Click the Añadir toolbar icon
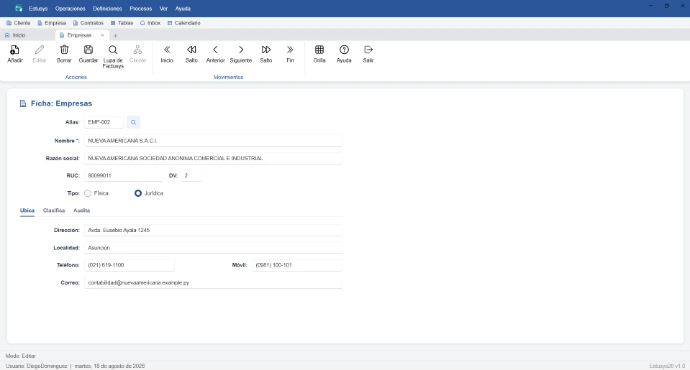The height and width of the screenshot is (370, 690). pyautogui.click(x=15, y=50)
